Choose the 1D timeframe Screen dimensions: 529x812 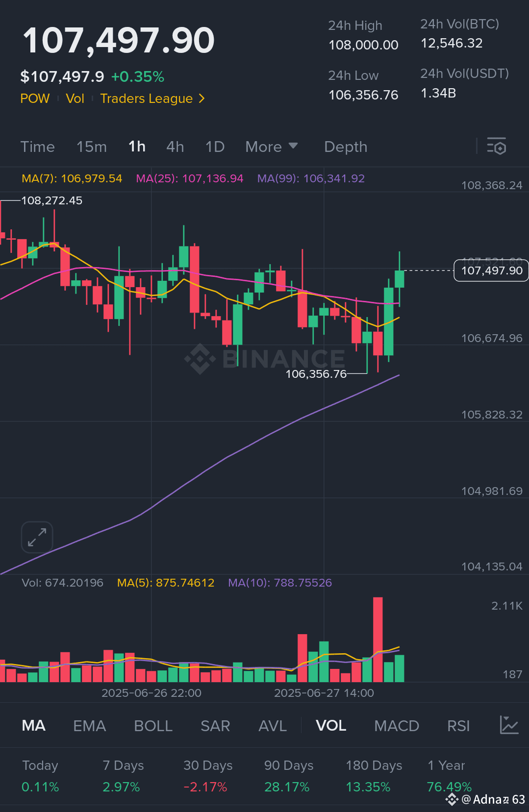click(215, 147)
